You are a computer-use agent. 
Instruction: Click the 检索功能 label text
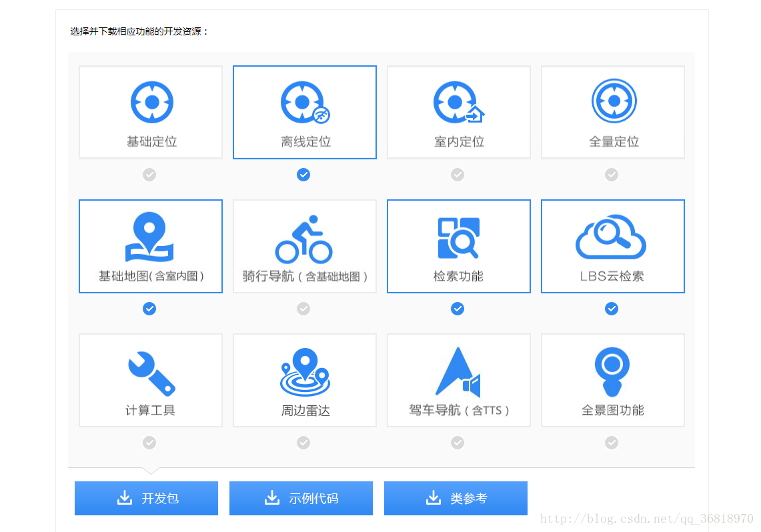(458, 276)
